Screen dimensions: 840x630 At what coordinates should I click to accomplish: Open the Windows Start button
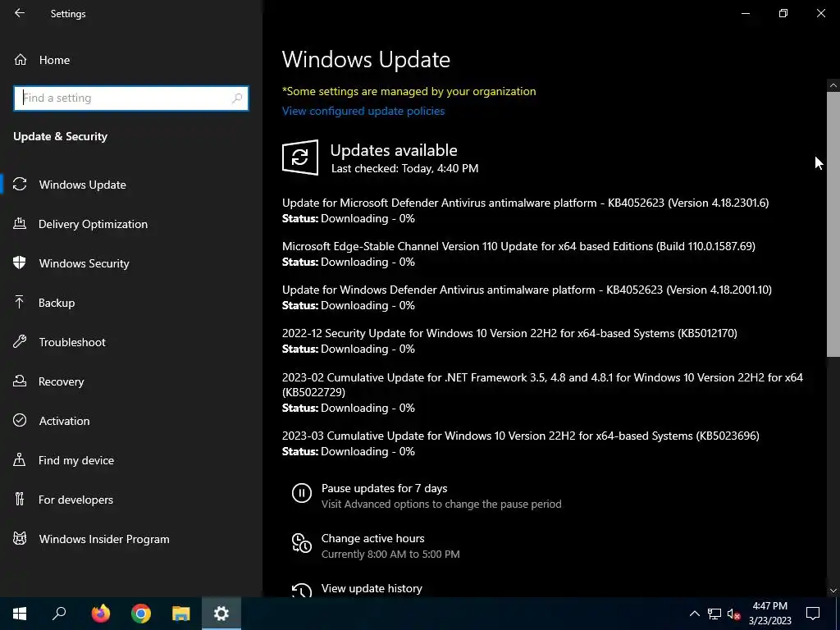tap(20, 614)
